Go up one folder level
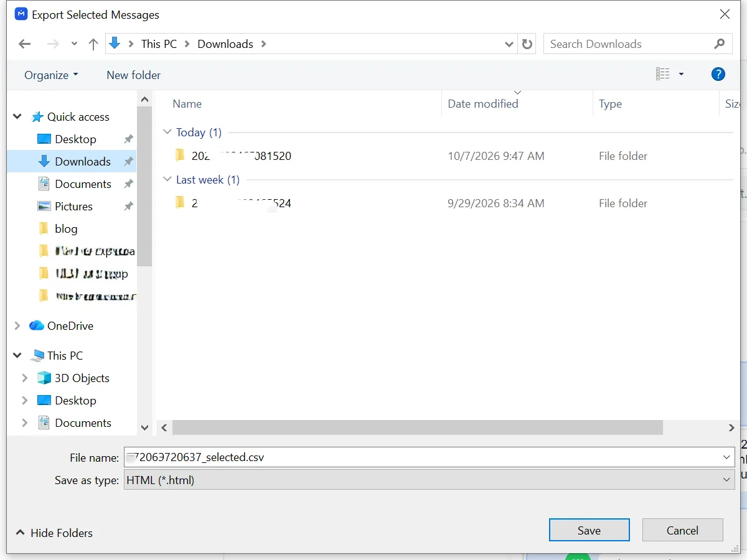This screenshot has width=747, height=560. (x=93, y=44)
